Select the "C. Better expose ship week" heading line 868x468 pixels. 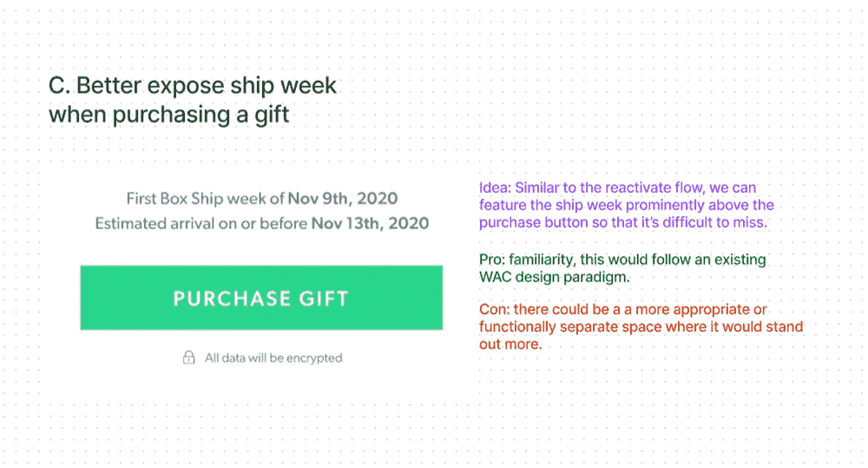193,86
